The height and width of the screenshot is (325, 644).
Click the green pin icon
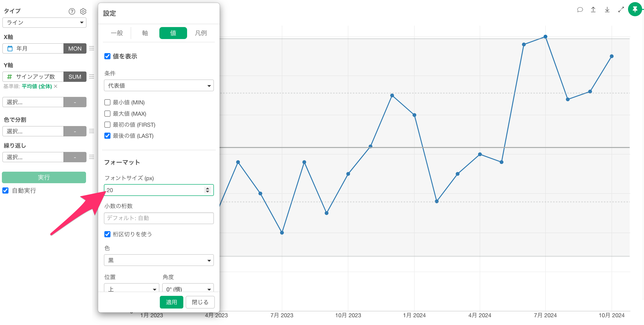pos(635,9)
